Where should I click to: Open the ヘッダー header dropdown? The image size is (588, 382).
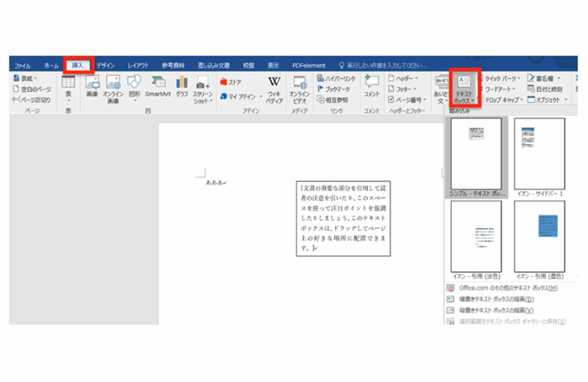[x=403, y=78]
